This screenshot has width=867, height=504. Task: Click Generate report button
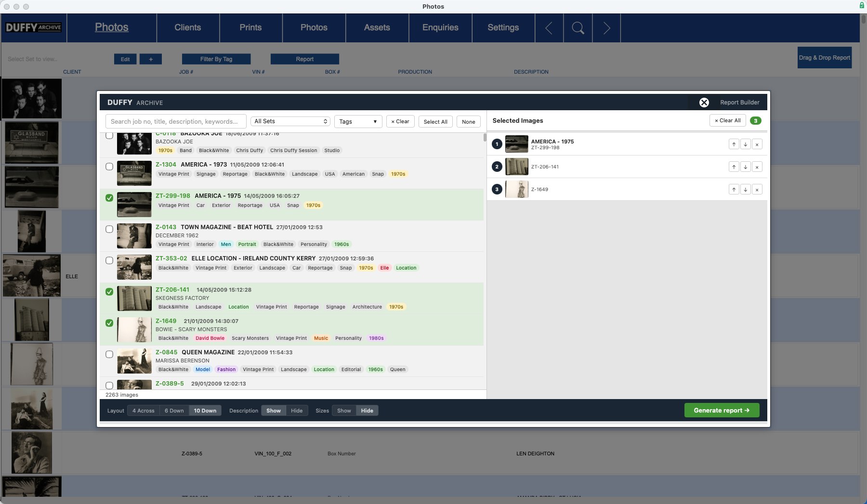pos(722,410)
